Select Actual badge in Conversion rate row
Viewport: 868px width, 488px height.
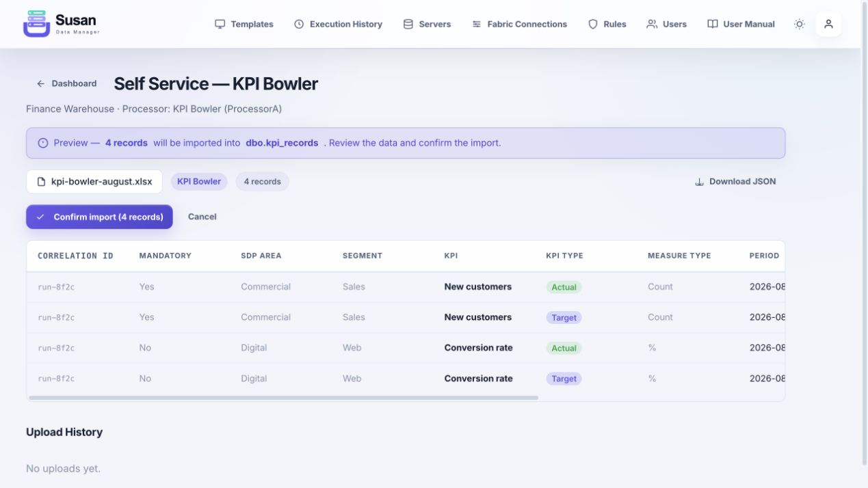click(564, 348)
